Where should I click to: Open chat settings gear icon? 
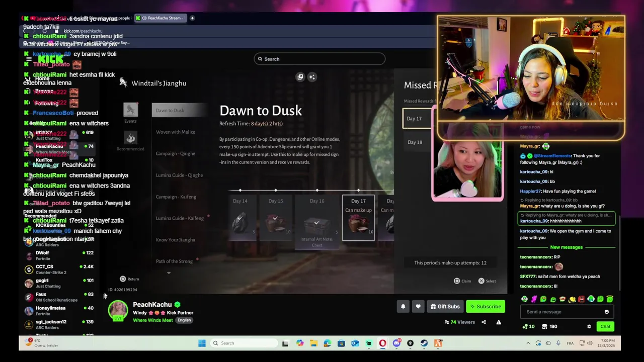click(589, 326)
